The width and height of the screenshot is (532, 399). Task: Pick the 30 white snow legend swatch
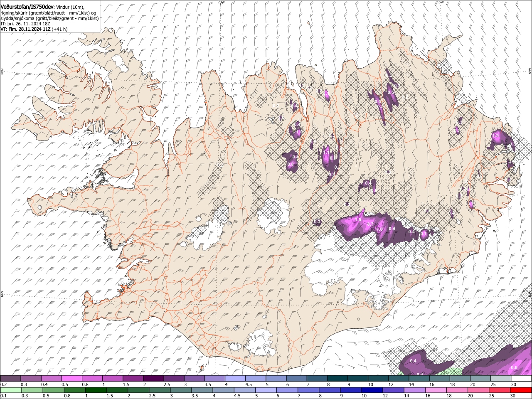[x=521, y=379]
